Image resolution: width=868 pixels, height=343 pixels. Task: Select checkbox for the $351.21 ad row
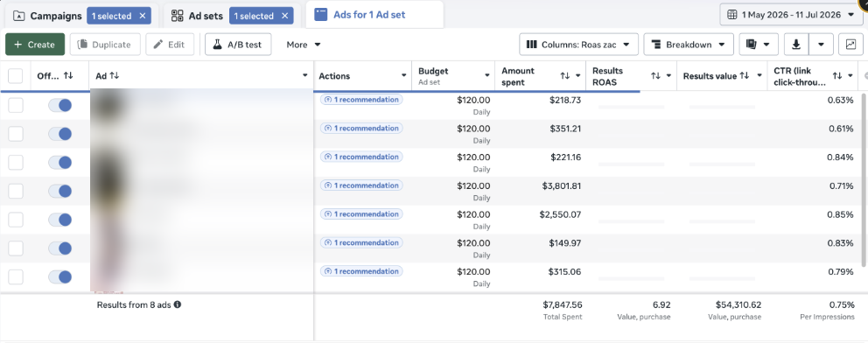[x=16, y=134]
